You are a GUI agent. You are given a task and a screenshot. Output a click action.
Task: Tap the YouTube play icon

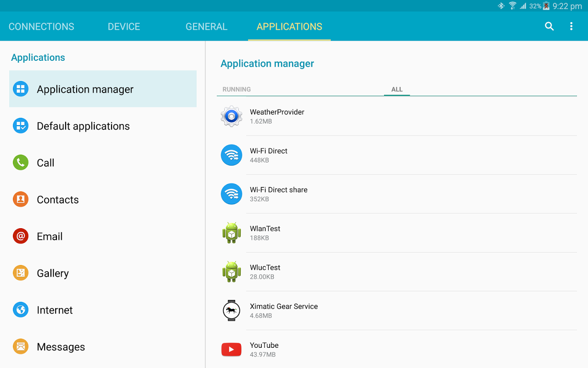click(232, 350)
